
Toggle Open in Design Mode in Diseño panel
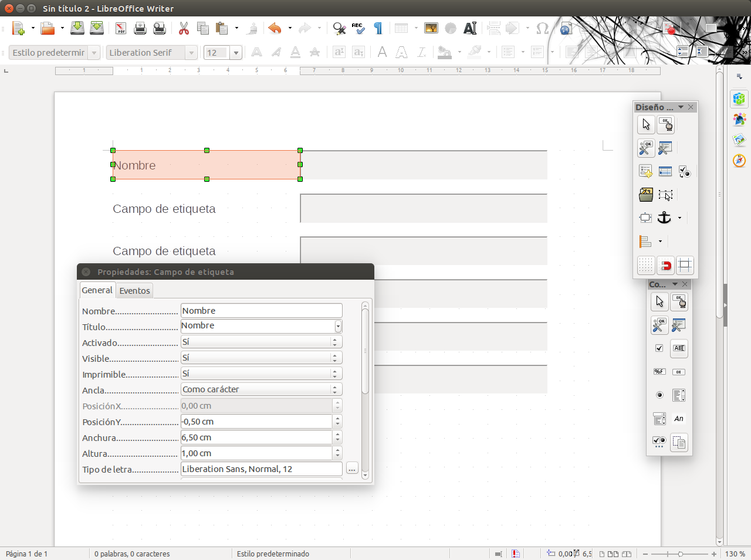click(645, 195)
